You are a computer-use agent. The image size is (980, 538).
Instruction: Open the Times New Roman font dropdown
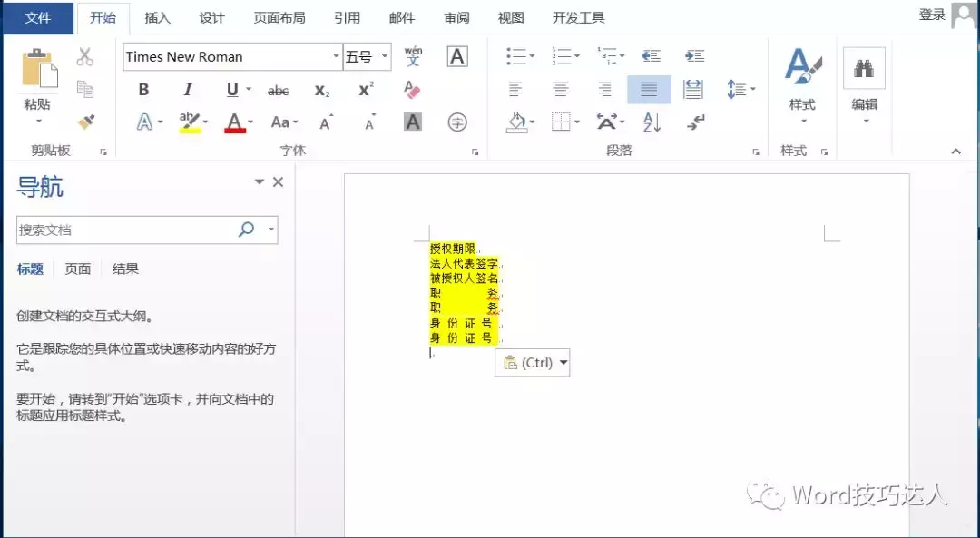coord(335,56)
